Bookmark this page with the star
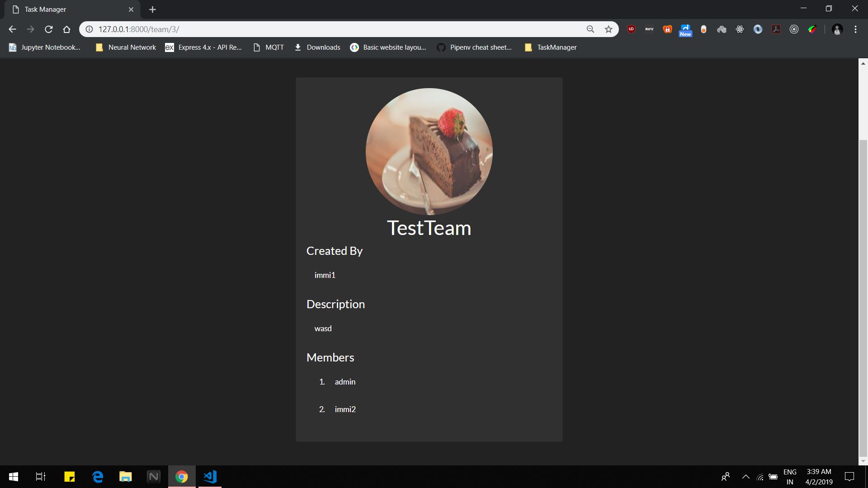This screenshot has height=488, width=868. [609, 29]
